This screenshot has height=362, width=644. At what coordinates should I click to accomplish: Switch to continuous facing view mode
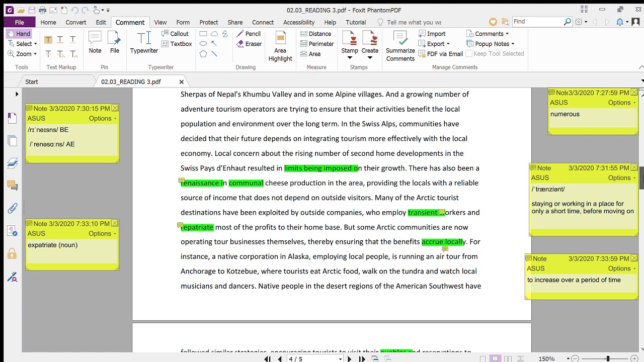[521, 358]
